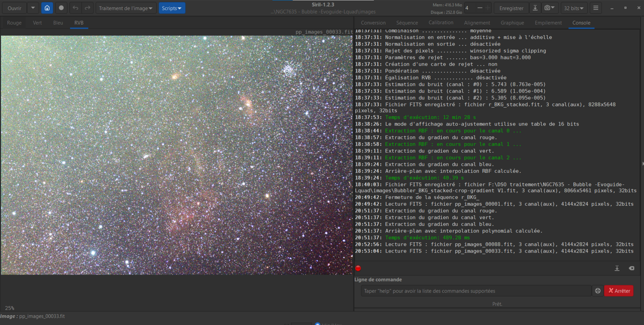Viewport: 644px width, 325px height.
Task: Click the redo arrow icon
Action: tap(88, 8)
